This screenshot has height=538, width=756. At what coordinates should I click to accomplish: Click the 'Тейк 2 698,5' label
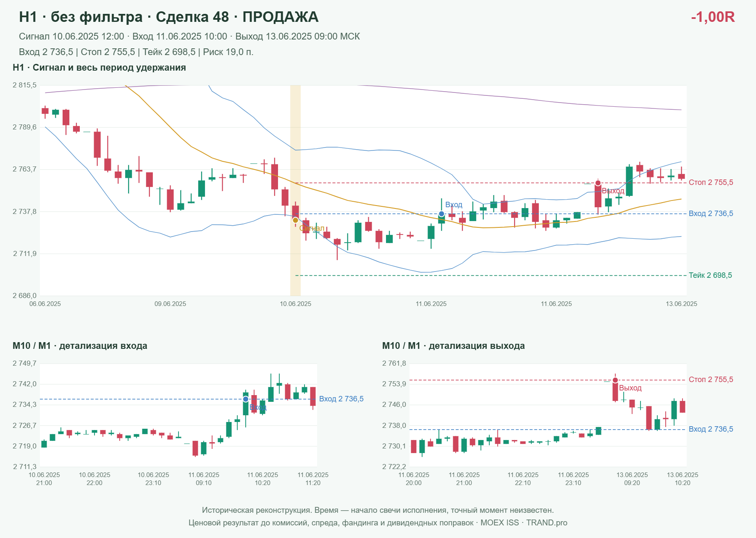click(x=710, y=275)
